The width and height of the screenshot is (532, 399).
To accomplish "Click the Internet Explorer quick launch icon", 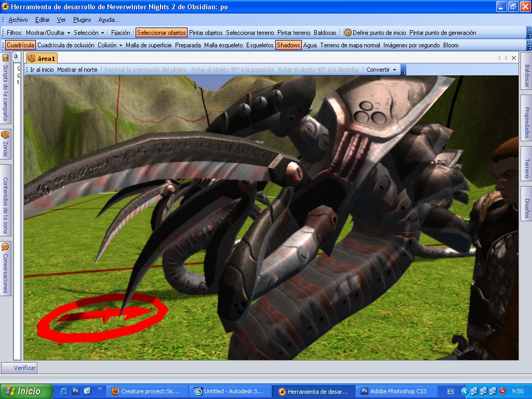I will pos(64,391).
